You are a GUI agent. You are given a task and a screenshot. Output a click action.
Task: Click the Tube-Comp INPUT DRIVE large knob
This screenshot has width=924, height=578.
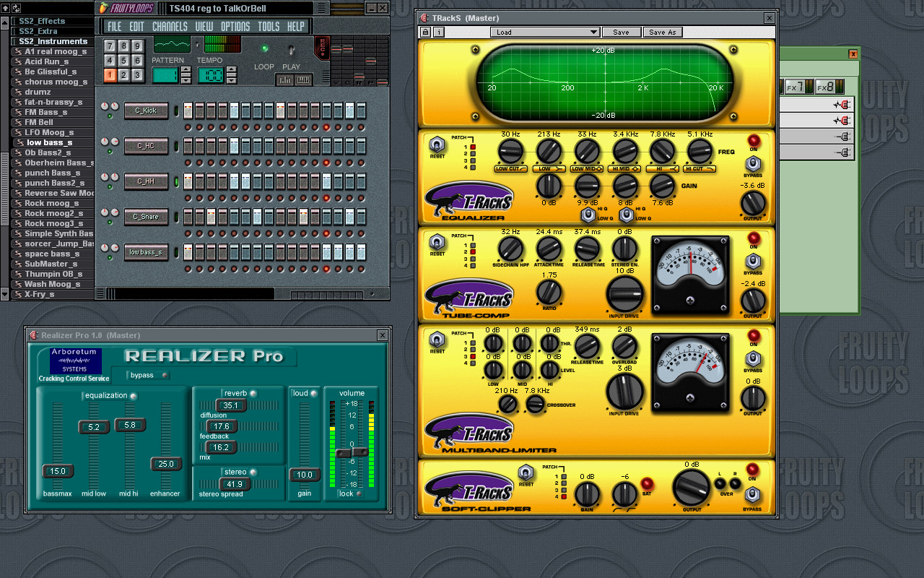tap(624, 295)
